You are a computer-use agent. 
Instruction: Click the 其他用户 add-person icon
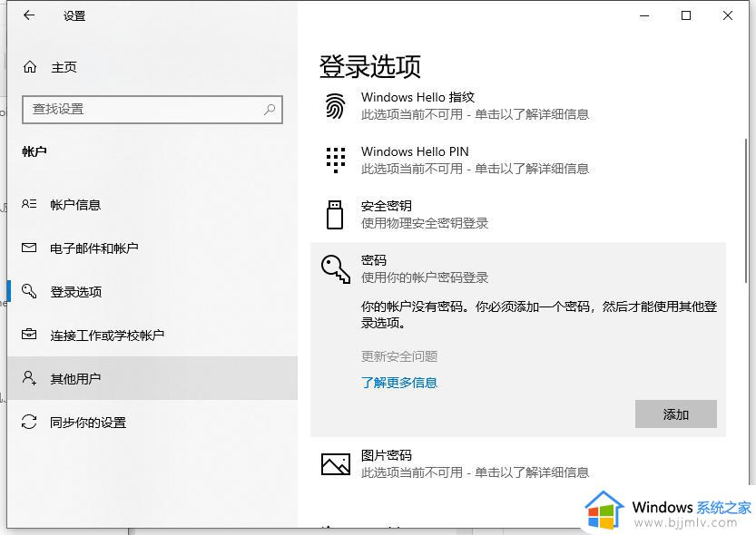click(29, 377)
